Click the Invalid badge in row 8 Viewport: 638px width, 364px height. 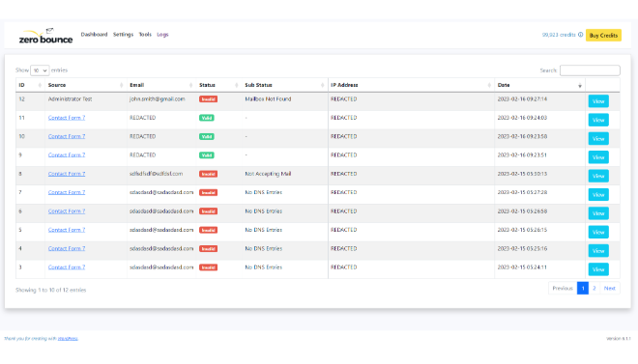click(208, 174)
